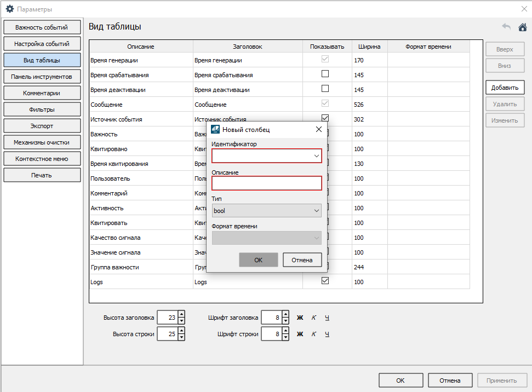
Task: Switch to Панель инструментов section
Action: click(42, 77)
